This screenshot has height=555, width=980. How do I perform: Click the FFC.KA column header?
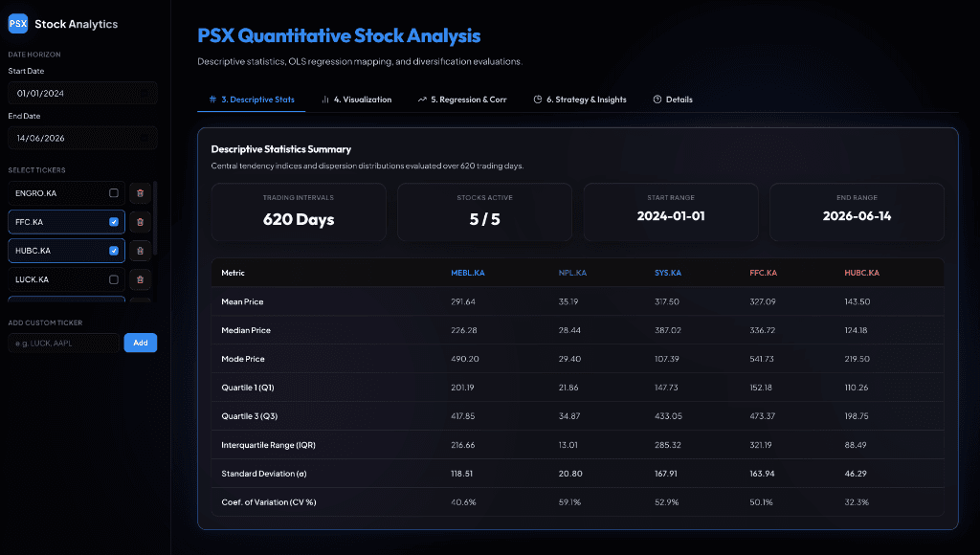pyautogui.click(x=763, y=273)
